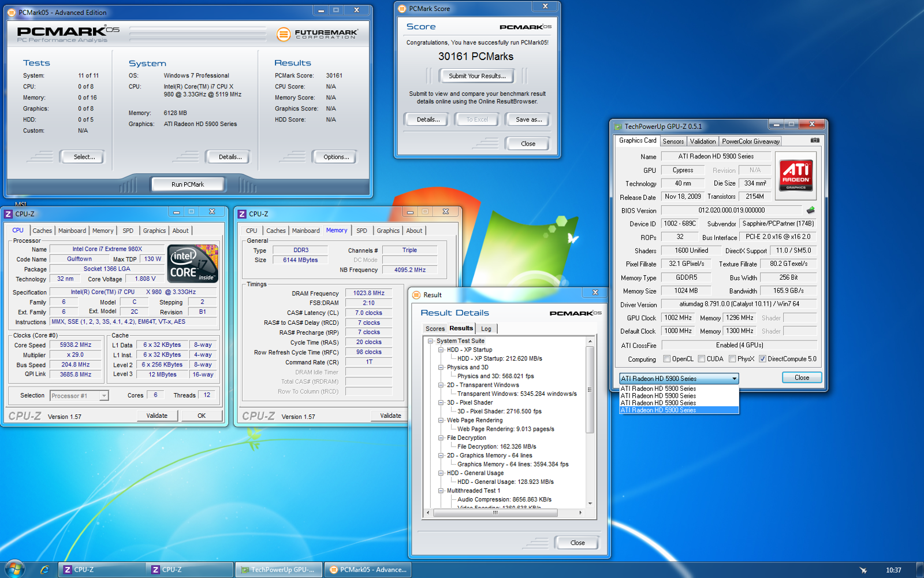Switch to Log tab in Result window
Image resolution: width=924 pixels, height=578 pixels.
click(x=486, y=329)
